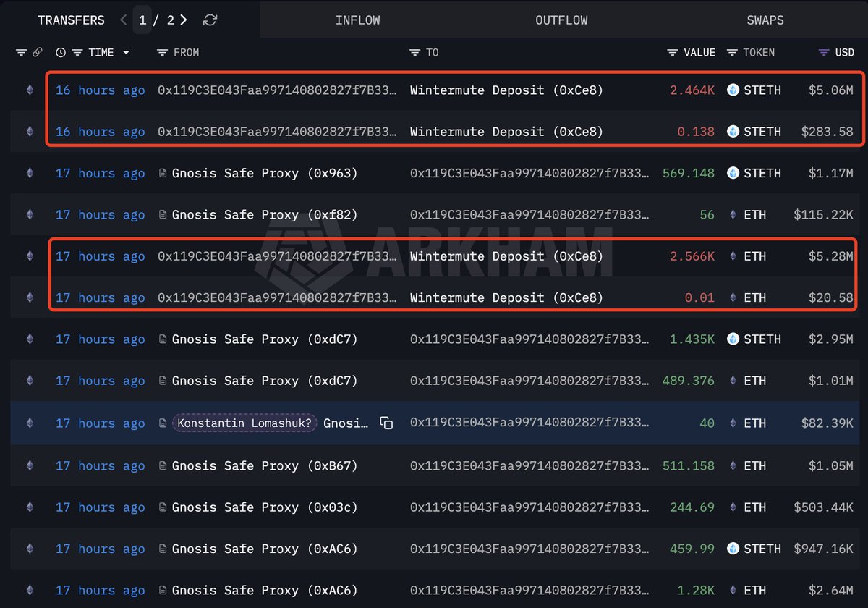This screenshot has height=608, width=868.
Task: Click the stETH token icon in first row
Action: (x=733, y=90)
